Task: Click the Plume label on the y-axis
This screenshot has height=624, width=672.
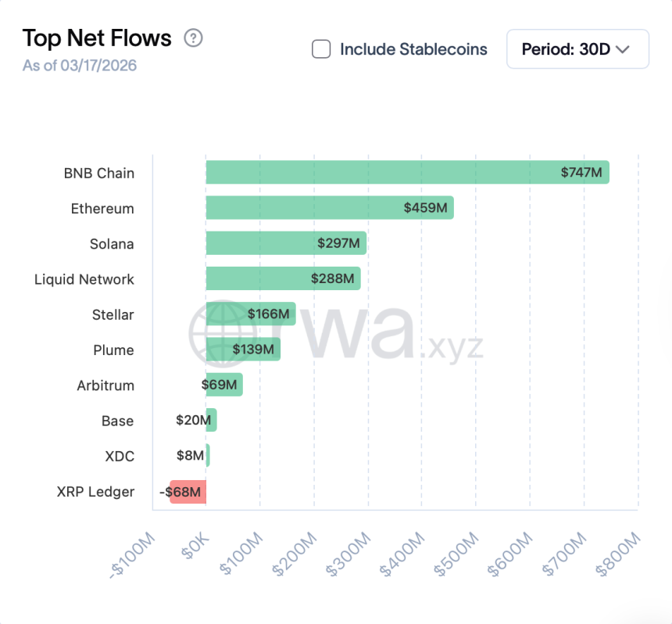Action: click(x=114, y=350)
